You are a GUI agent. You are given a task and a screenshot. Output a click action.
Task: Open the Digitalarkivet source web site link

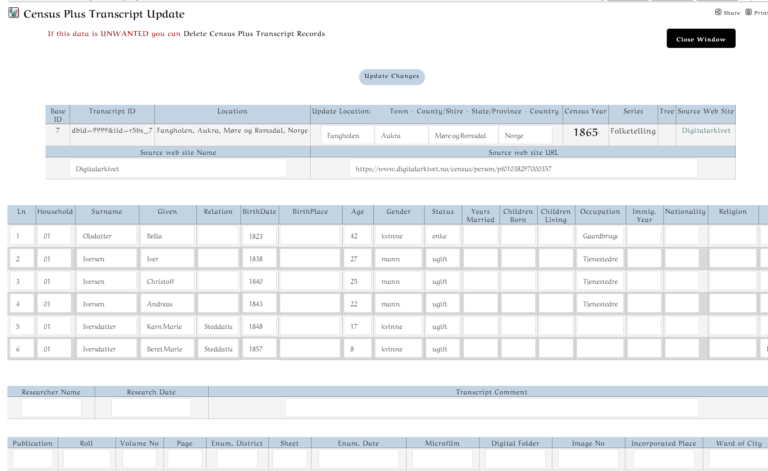click(x=706, y=130)
